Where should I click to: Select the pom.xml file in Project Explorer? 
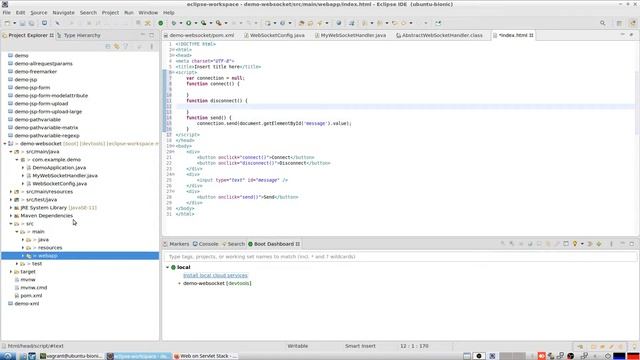pyautogui.click(x=31, y=296)
